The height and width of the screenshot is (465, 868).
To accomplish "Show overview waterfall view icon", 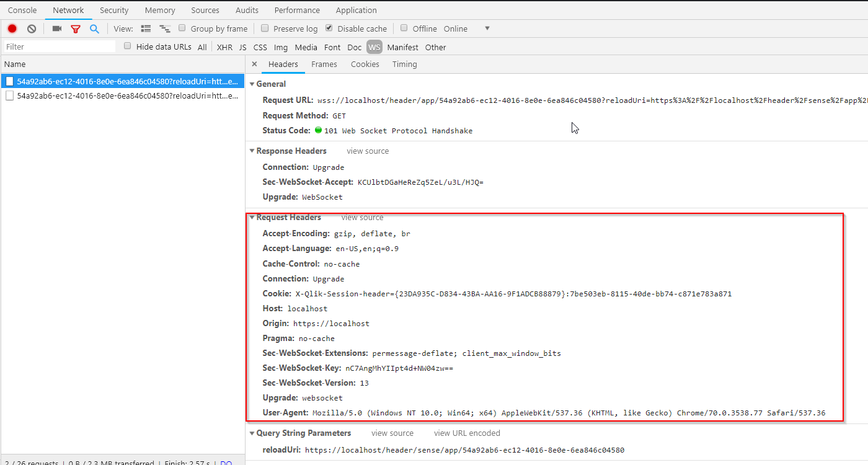I will click(x=165, y=29).
